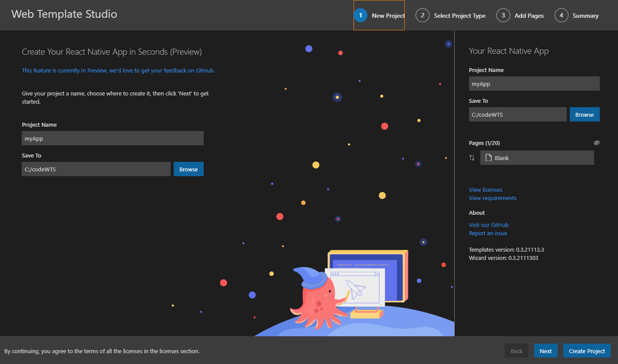This screenshot has height=364, width=618.
Task: Click the Next button
Action: pyautogui.click(x=545, y=351)
